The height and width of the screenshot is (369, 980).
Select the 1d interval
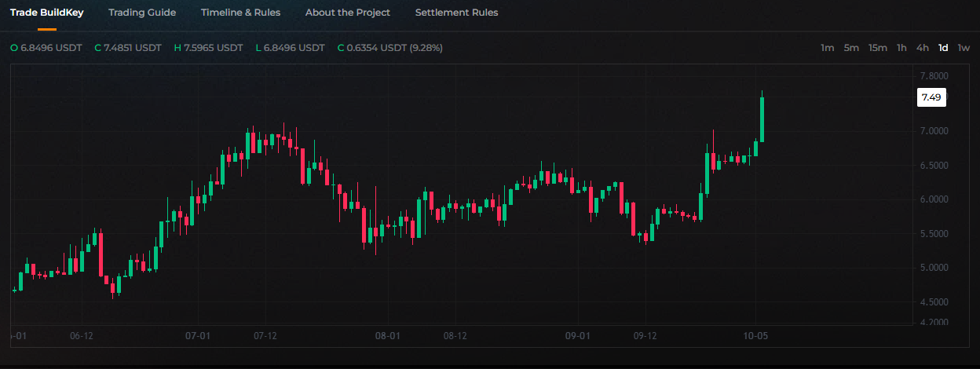pos(943,48)
